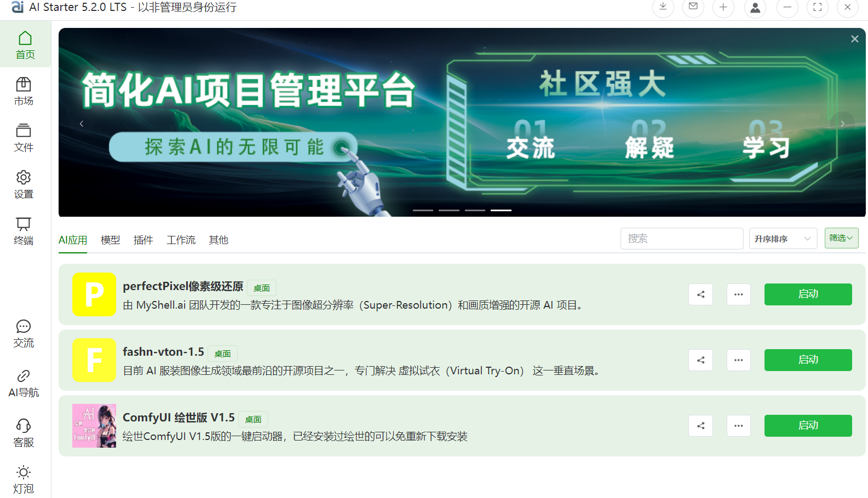868x498 pixels.
Task: Switch to the 模型 tab
Action: 111,240
